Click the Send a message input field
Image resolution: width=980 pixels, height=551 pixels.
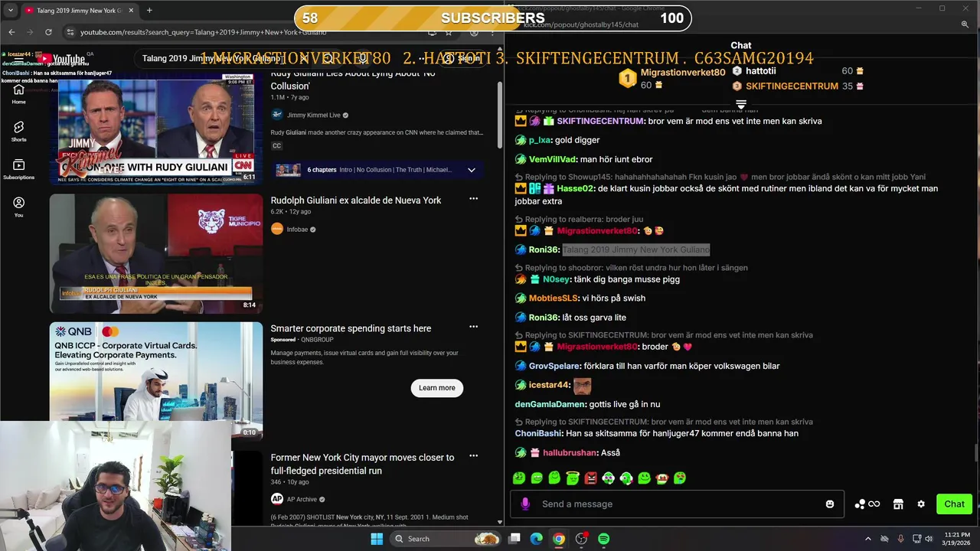coord(678,504)
